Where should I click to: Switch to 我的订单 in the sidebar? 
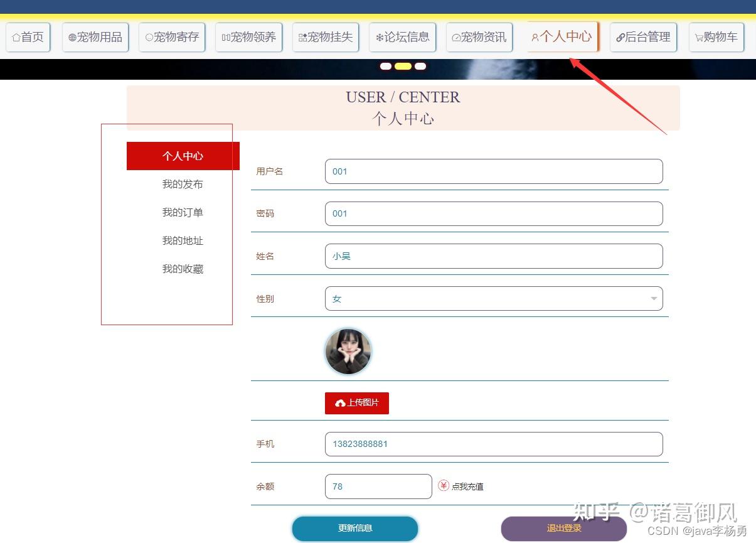pyautogui.click(x=183, y=212)
